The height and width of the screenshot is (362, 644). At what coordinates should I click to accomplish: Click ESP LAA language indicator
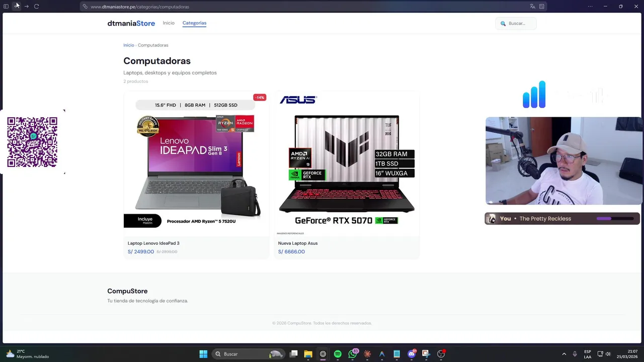click(x=588, y=354)
